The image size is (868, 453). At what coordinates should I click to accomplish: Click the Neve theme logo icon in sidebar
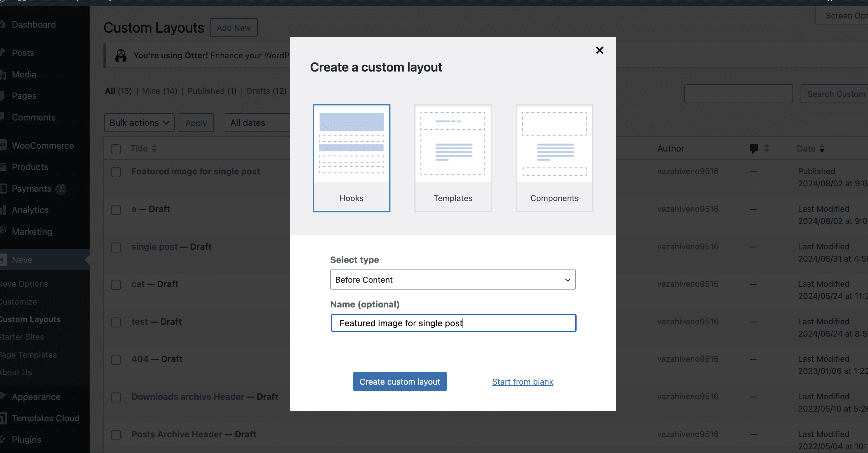(x=3, y=260)
